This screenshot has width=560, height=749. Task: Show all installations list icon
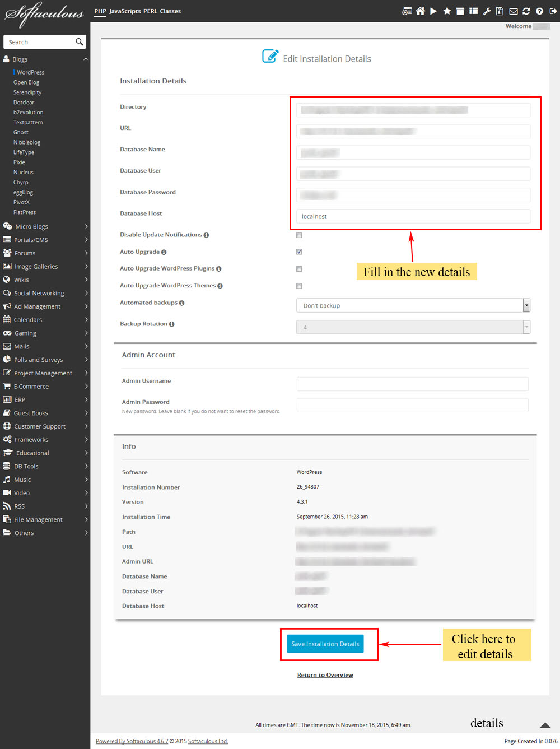(x=473, y=11)
